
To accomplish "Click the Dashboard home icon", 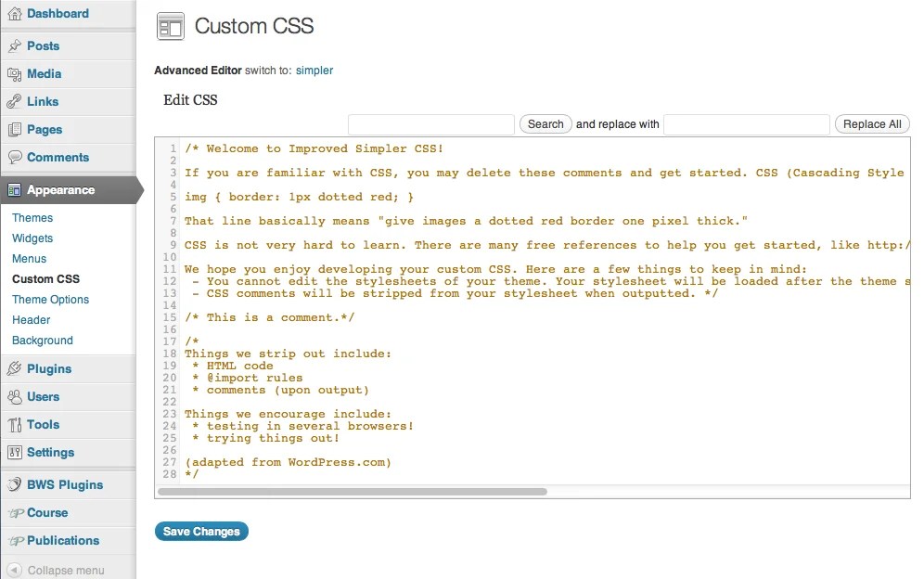I will (16, 13).
